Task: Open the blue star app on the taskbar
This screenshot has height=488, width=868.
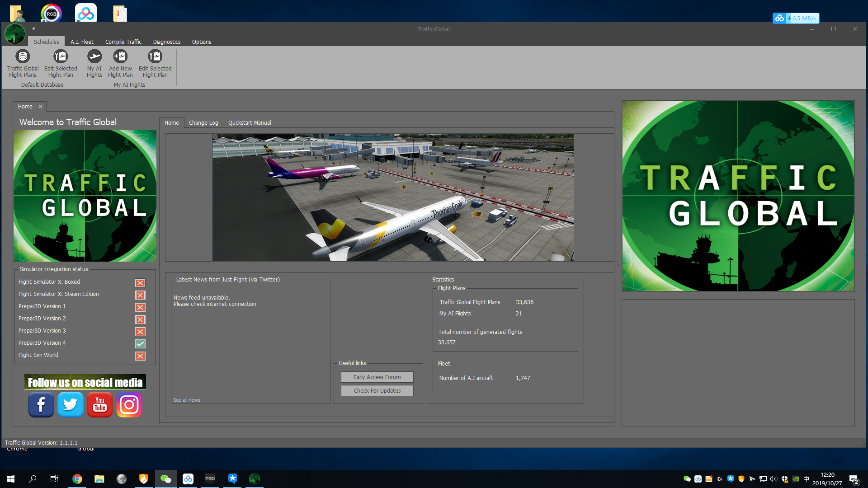Action: click(x=232, y=479)
